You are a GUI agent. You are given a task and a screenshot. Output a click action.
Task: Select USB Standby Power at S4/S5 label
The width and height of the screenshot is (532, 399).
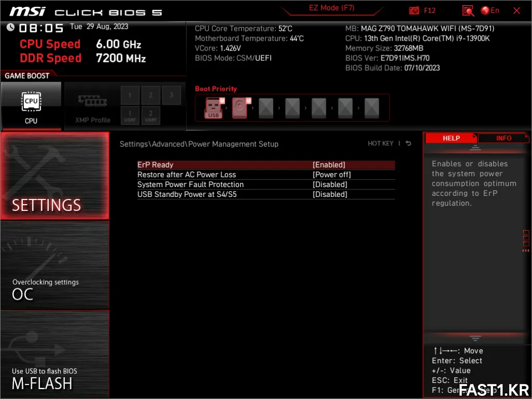pyautogui.click(x=187, y=194)
